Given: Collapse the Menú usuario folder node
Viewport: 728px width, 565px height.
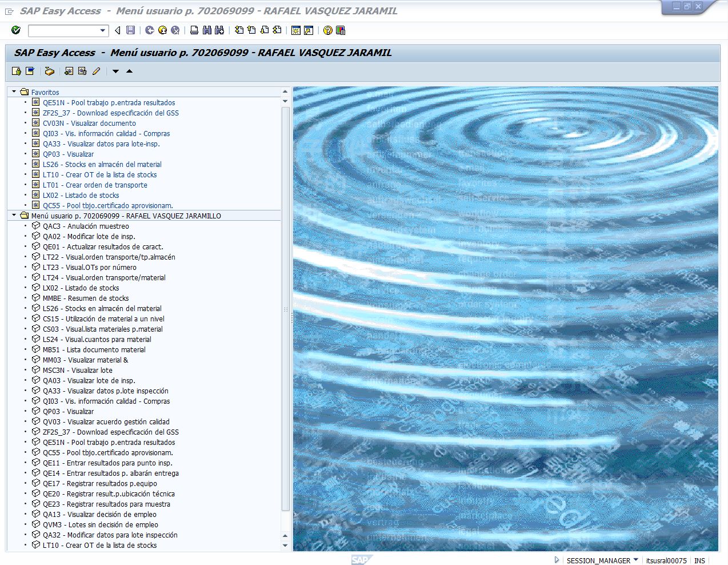Looking at the screenshot, I should (x=14, y=216).
